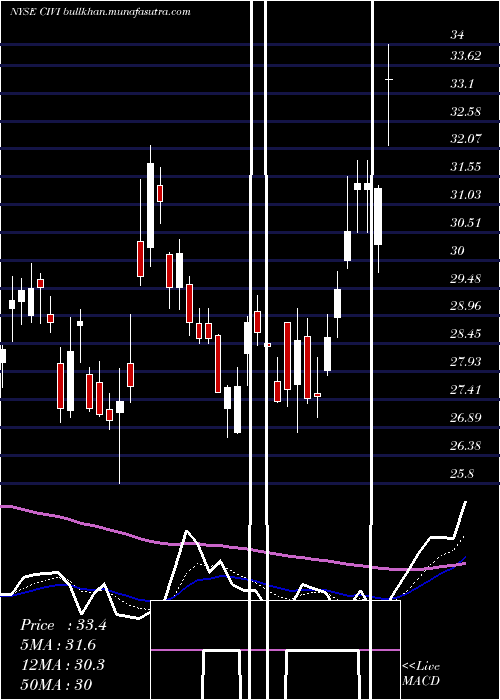Click the tall white candle peaking near 31.55
500x700 pixels.
pyautogui.click(x=150, y=205)
